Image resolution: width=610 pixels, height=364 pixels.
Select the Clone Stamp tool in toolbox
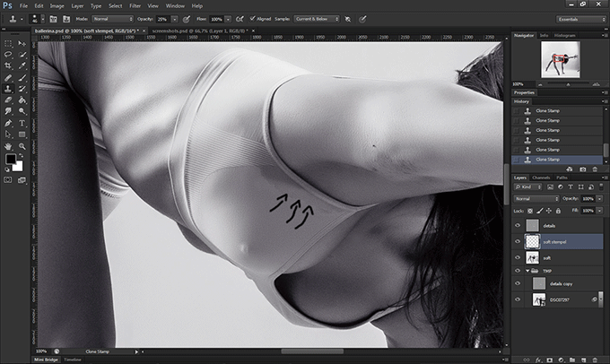pos(8,89)
